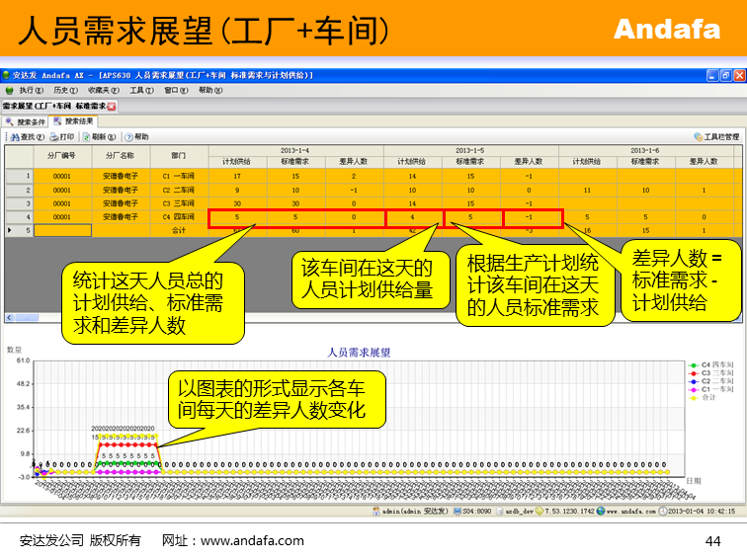Click the green 执行 execute icon in menu bar
Viewport: 747px width, 560px height.
tap(11, 90)
